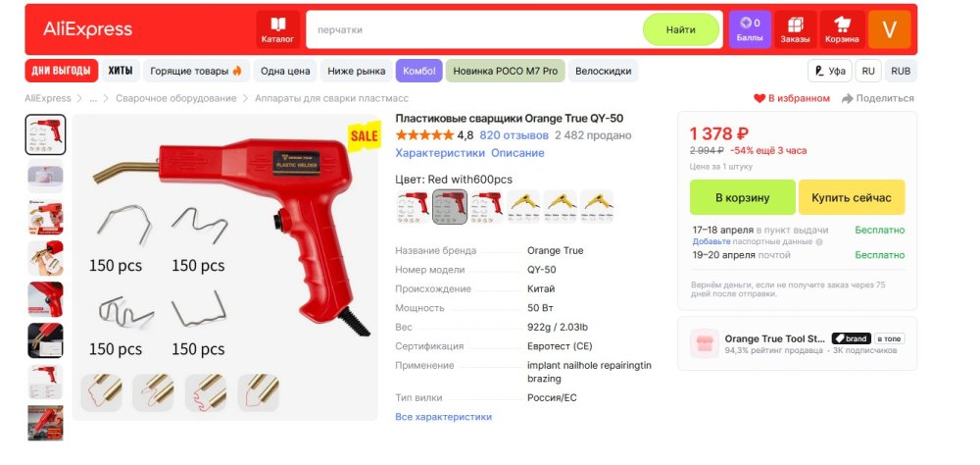Click the orange V profile avatar
Image resolution: width=980 pixels, height=465 pixels.
coord(890,29)
